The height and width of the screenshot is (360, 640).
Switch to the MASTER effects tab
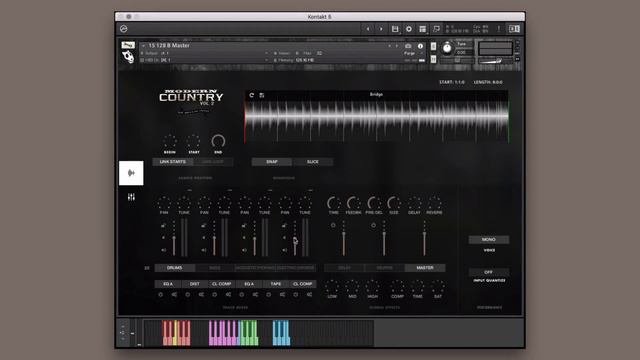425,268
